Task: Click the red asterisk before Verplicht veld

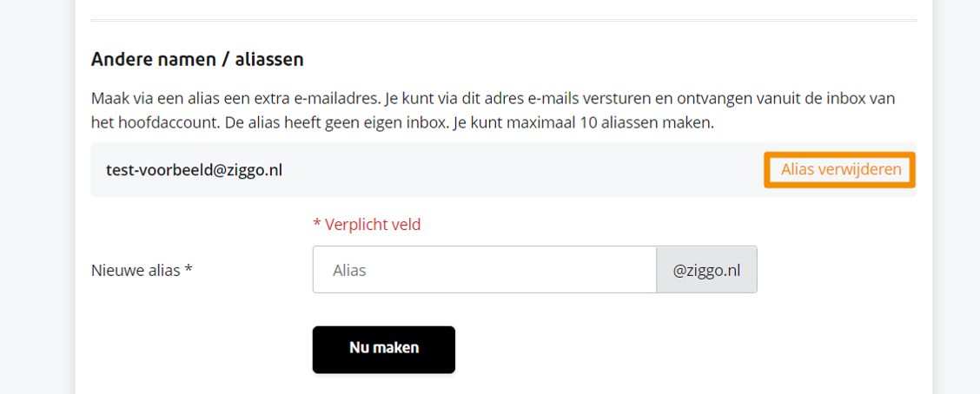Action: pyautogui.click(x=316, y=225)
